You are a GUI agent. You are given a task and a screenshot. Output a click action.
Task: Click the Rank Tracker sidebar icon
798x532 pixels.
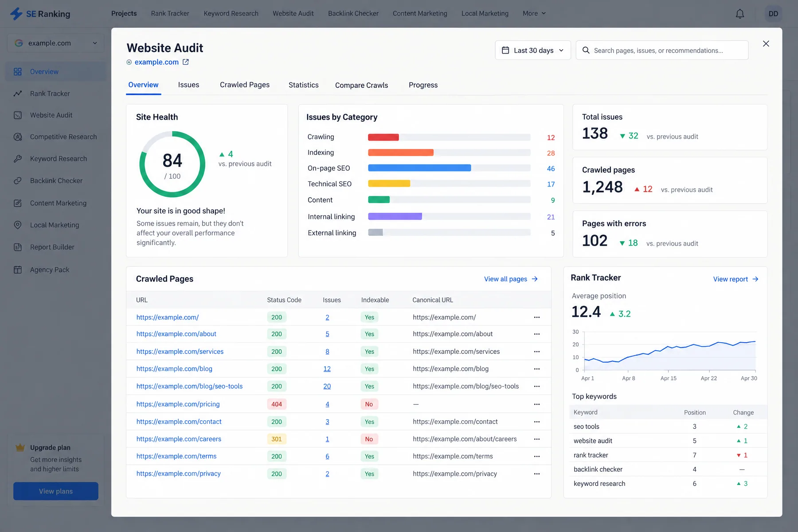tap(18, 94)
